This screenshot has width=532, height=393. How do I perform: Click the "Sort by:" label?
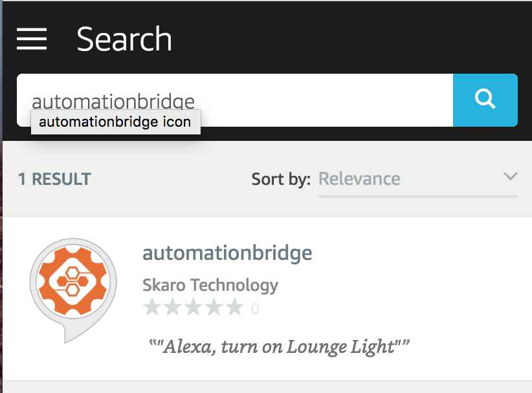(x=281, y=179)
